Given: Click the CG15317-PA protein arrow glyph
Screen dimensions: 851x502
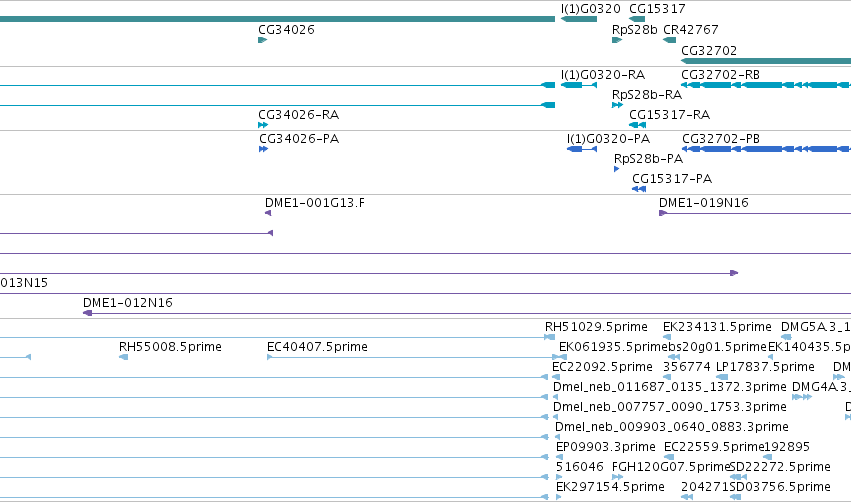Looking at the screenshot, I should 639,189.
